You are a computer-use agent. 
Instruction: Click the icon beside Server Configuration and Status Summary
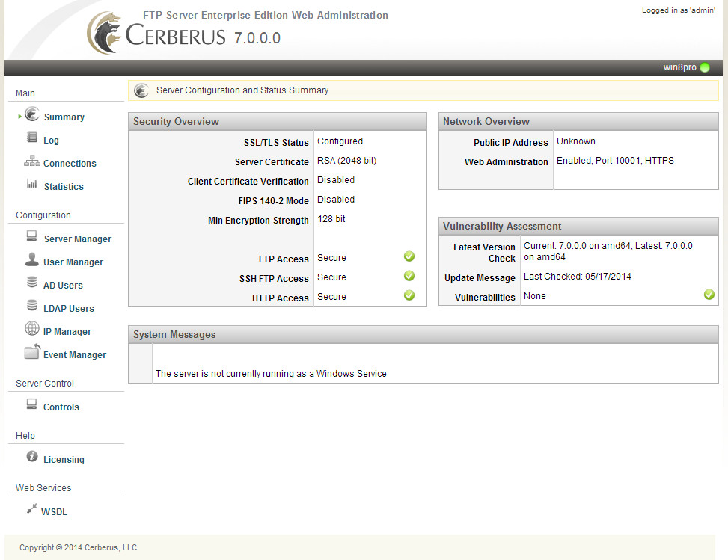coord(141,90)
